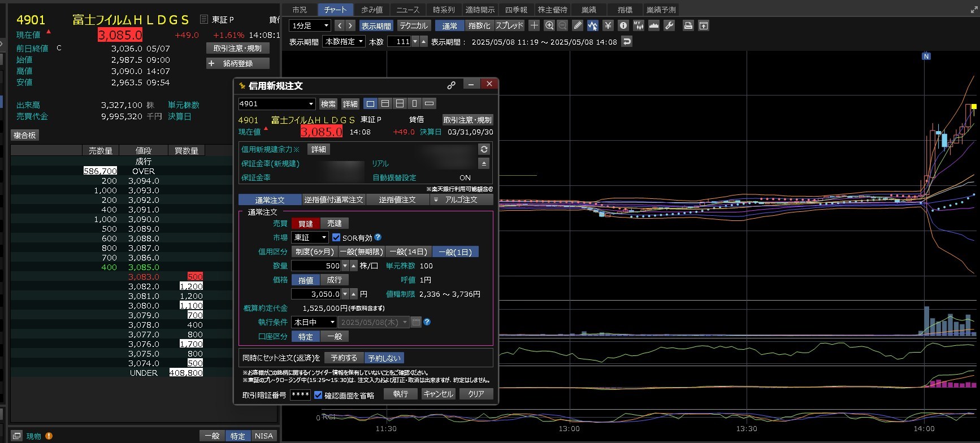Open the 本数指定 display period dropdown
980x443 pixels.
[x=344, y=41]
